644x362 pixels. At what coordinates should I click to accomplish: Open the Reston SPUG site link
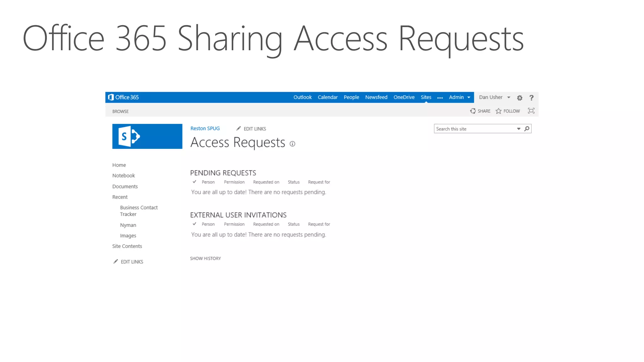click(205, 129)
